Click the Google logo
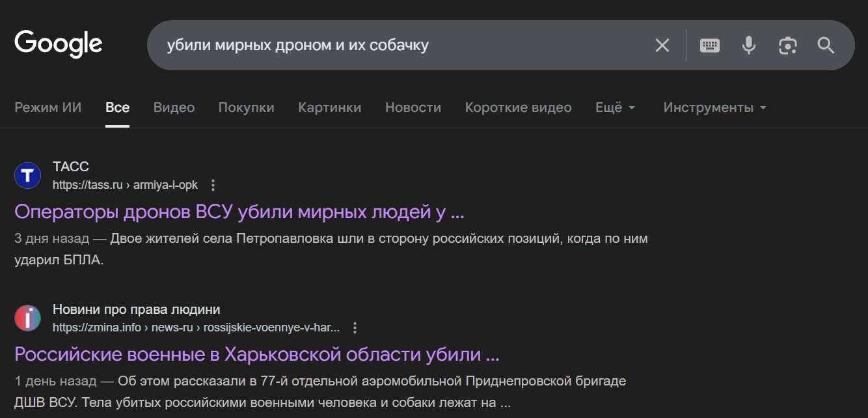868x418 pixels. coord(59,44)
